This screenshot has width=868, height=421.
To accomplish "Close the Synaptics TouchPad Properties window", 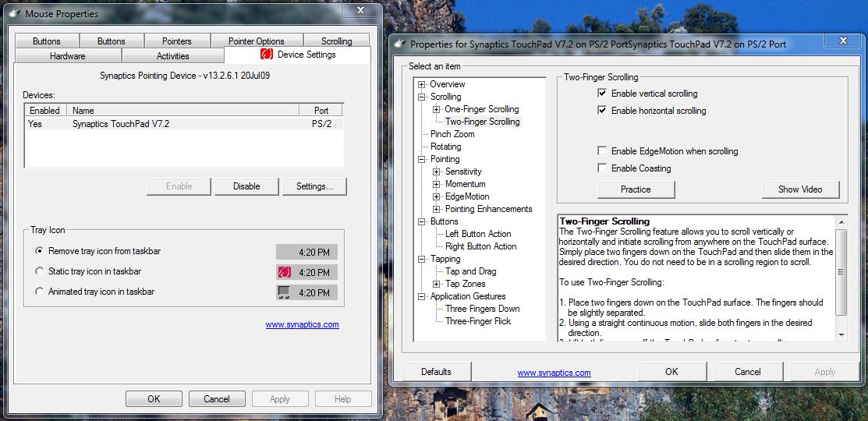I will tap(842, 41).
